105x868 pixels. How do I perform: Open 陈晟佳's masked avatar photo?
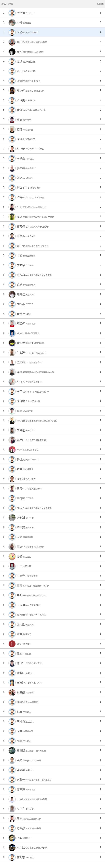point(12,295)
